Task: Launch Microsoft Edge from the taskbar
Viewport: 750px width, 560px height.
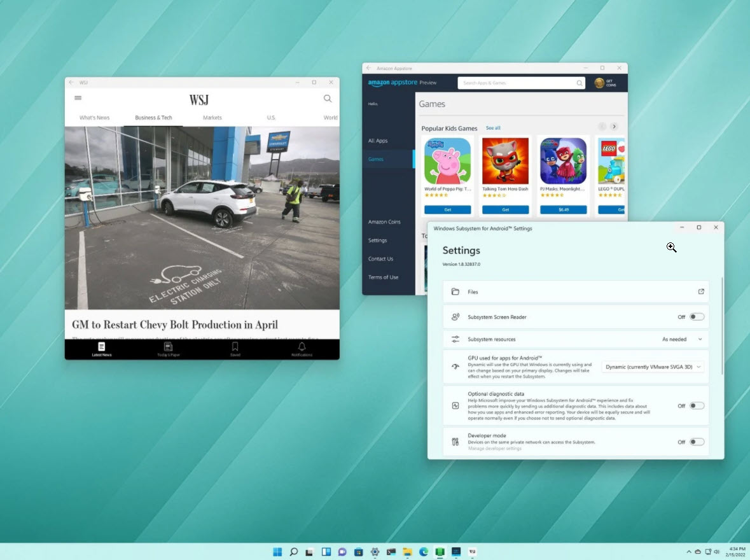Action: 423,552
